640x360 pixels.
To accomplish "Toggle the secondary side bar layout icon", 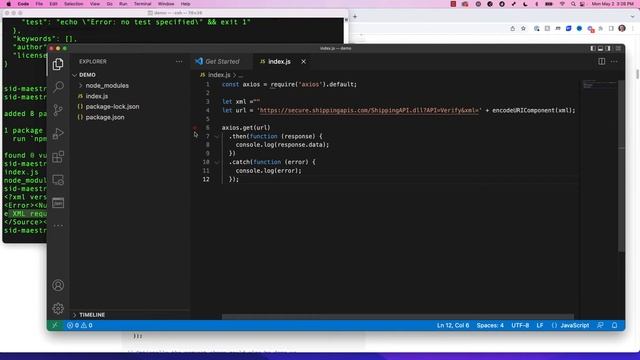I will coord(608,48).
